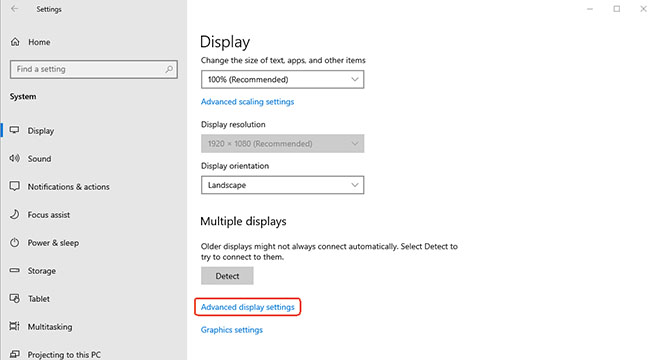Open Advanced display settings link
The width and height of the screenshot is (650, 360).
click(x=247, y=307)
